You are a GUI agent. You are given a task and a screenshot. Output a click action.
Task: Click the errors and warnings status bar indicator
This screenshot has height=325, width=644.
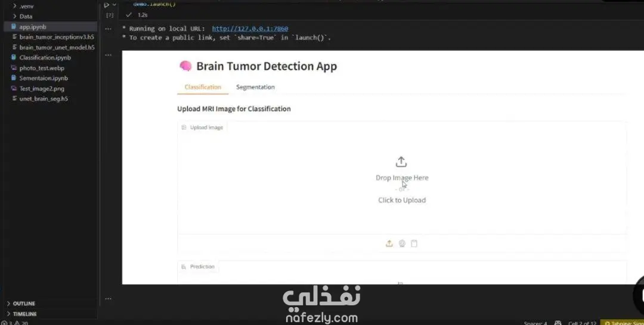coord(14,323)
